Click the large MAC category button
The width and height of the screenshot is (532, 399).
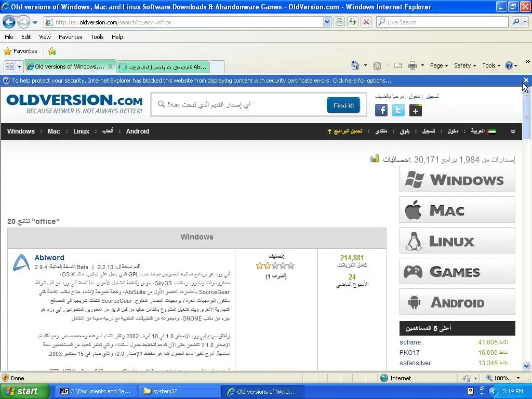click(457, 210)
